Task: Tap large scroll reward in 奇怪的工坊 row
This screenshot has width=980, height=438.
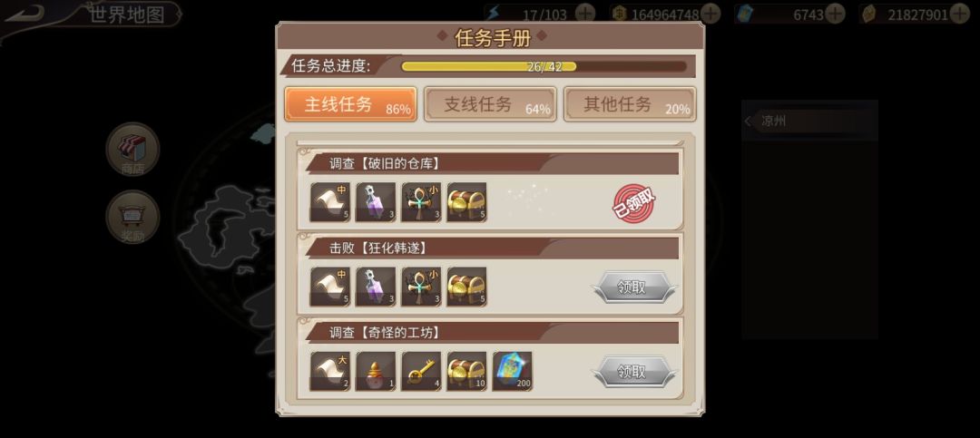Action: [x=330, y=371]
